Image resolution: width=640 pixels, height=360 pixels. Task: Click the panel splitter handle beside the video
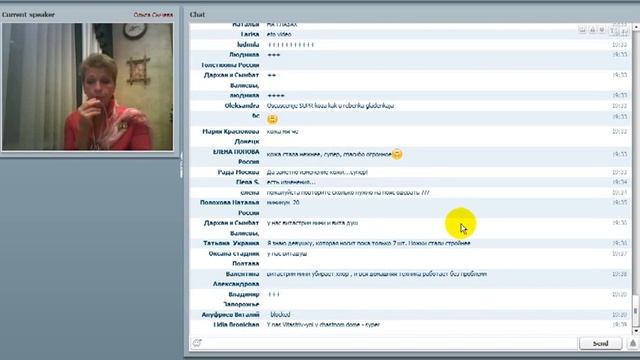pos(181,165)
